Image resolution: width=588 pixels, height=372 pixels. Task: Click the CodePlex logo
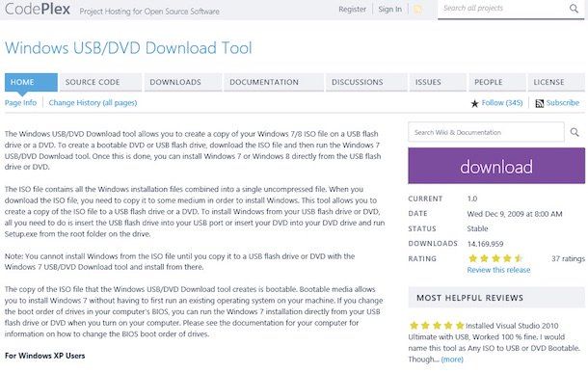[38, 9]
